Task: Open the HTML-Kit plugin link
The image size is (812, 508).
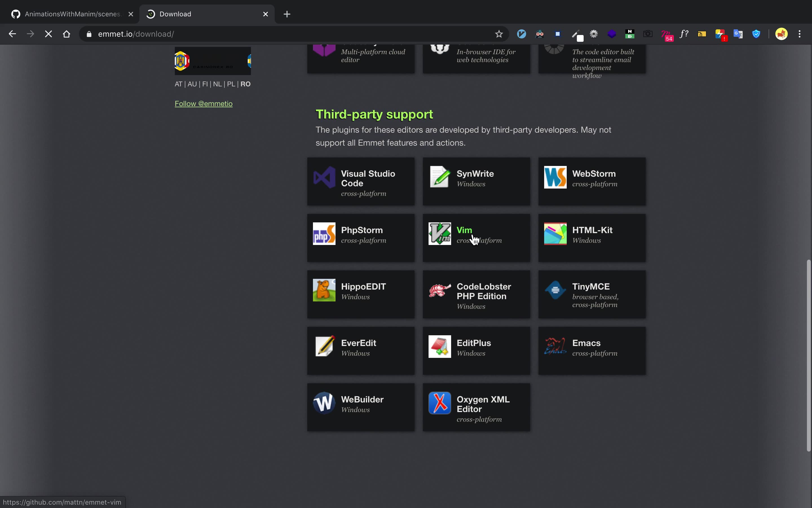Action: point(592,238)
